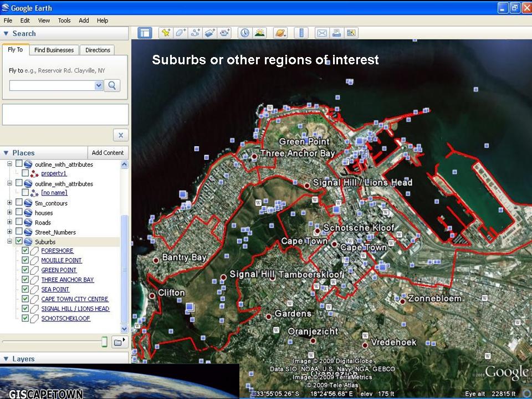Screen dimensions: 532x399
Task: Open the planet switcher icon
Action: (x=280, y=33)
